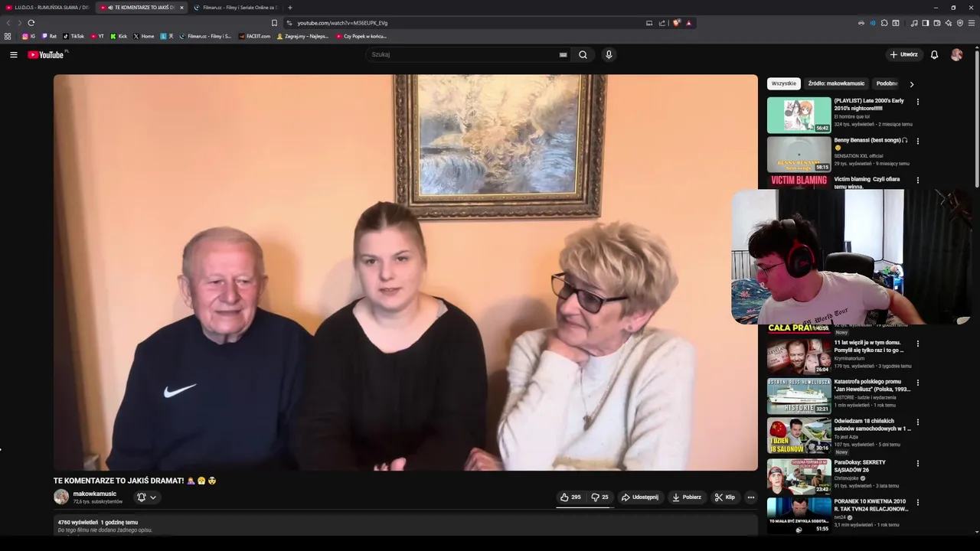The height and width of the screenshot is (551, 980).
Task: Open Leo AI assistant star icon
Action: 948,23
